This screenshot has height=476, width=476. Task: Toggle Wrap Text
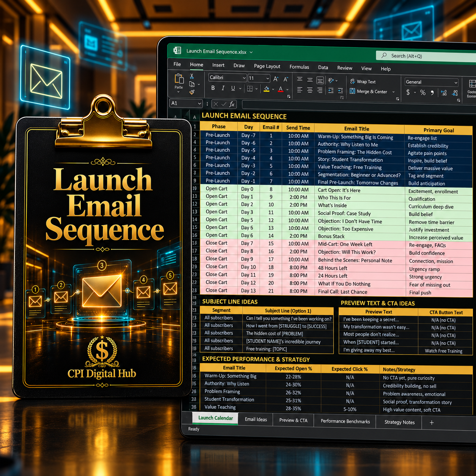tap(363, 82)
